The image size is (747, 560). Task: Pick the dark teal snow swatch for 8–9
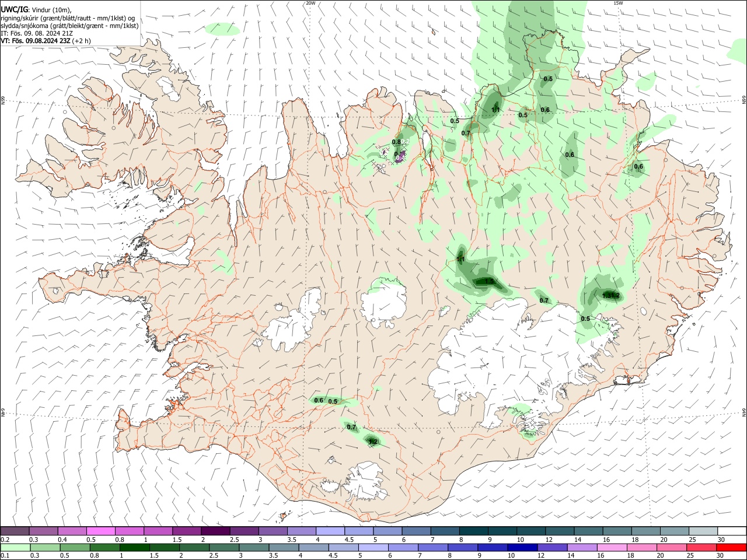click(x=473, y=531)
